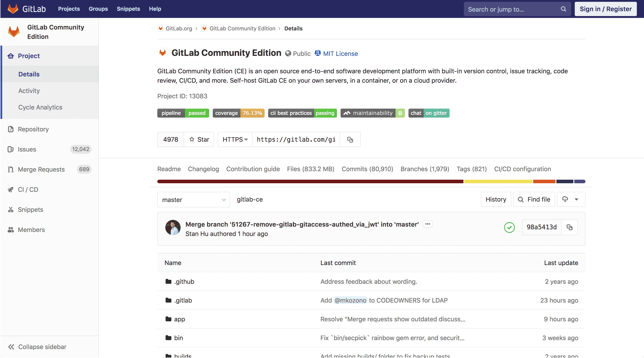
Task: Click the Members sidebar icon
Action: pyautogui.click(x=11, y=229)
